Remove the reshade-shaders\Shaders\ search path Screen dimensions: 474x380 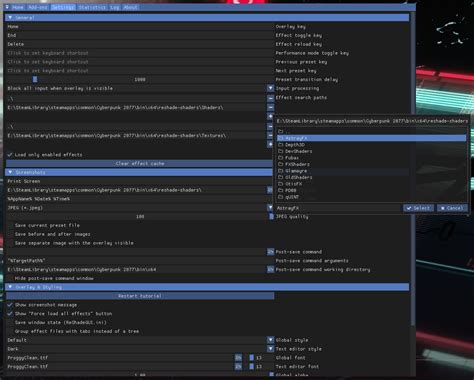coord(270,108)
